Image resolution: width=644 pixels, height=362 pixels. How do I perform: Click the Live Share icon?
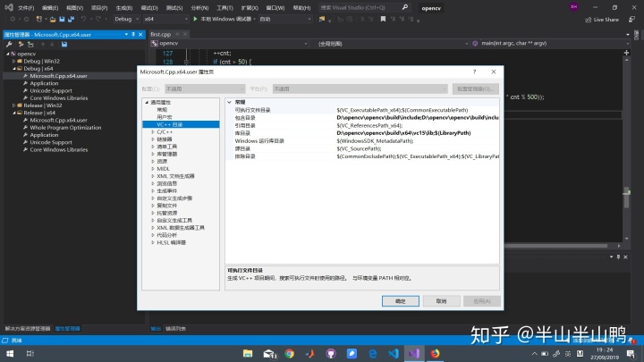(x=589, y=20)
